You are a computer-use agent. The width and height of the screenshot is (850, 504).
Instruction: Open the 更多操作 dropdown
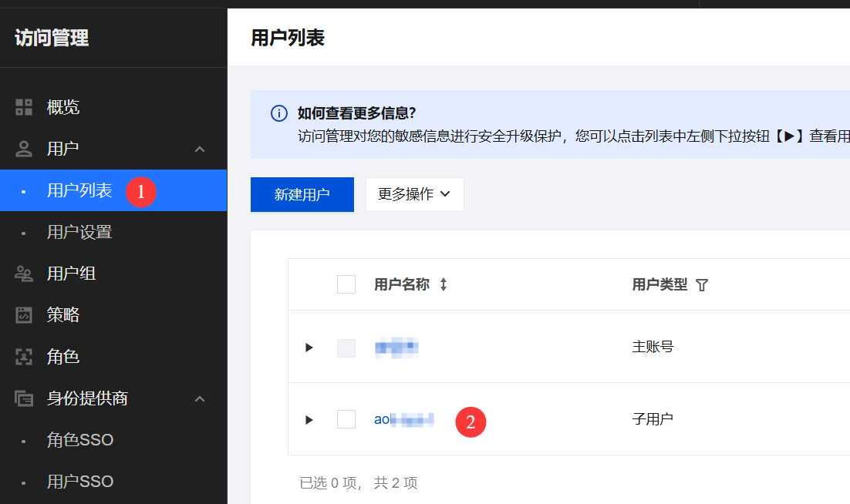414,194
